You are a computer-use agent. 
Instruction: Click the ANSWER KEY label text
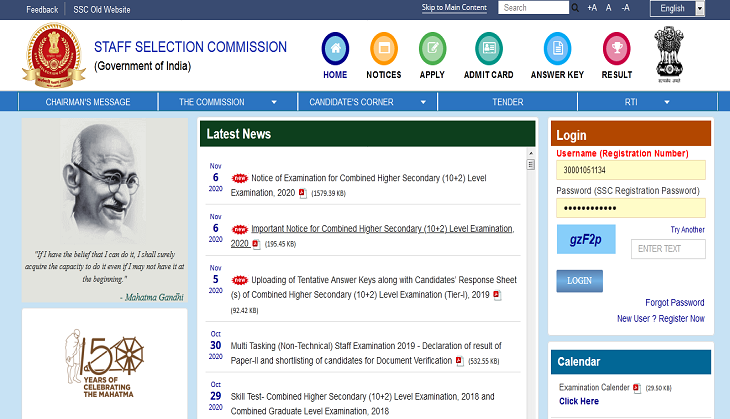pos(557,74)
